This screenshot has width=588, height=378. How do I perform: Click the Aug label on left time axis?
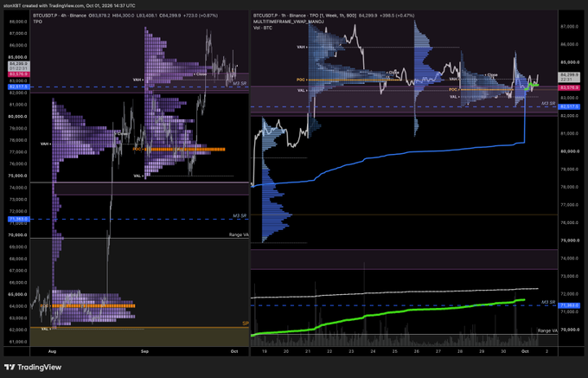click(x=52, y=351)
